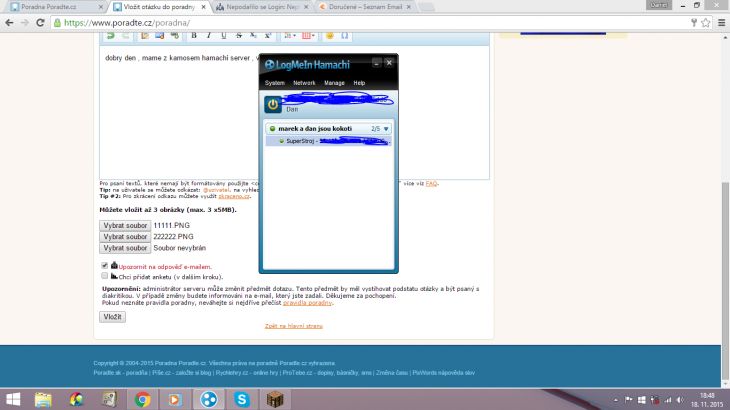Click the volume icon in system tray
Viewport: 730px width, 410px height.
click(x=681, y=400)
